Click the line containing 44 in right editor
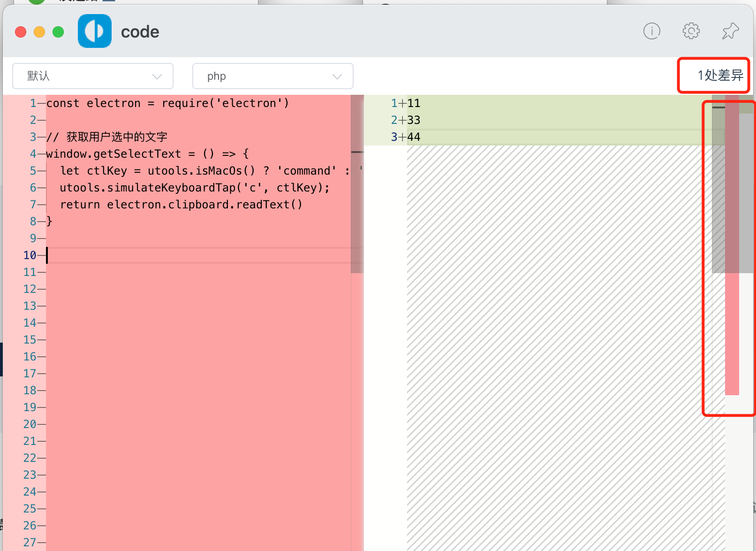 pyautogui.click(x=414, y=137)
